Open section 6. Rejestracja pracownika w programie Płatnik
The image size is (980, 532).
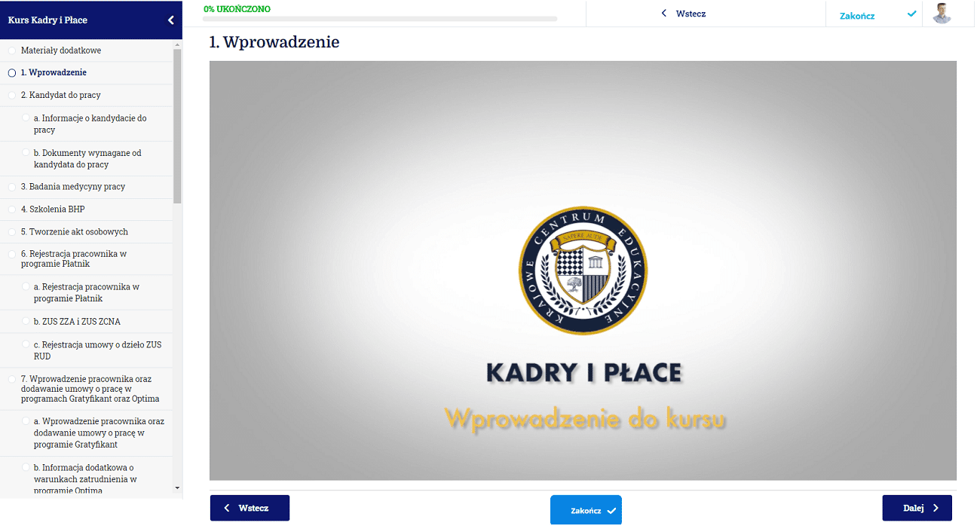point(74,258)
